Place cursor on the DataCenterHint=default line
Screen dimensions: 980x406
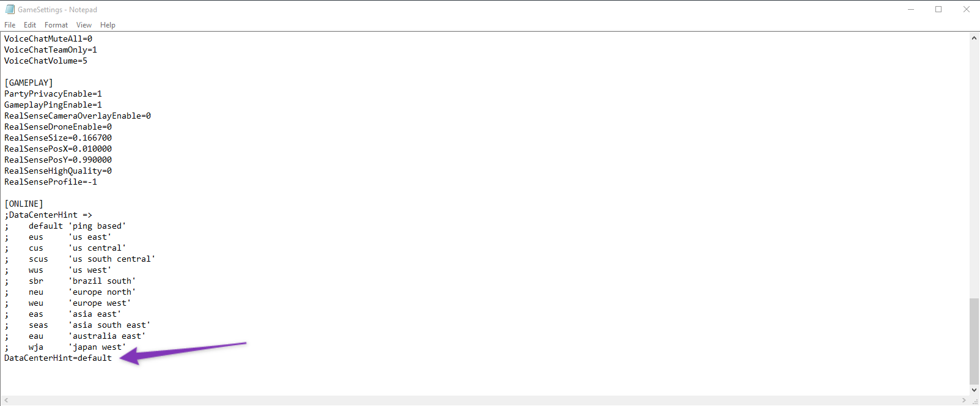click(58, 358)
